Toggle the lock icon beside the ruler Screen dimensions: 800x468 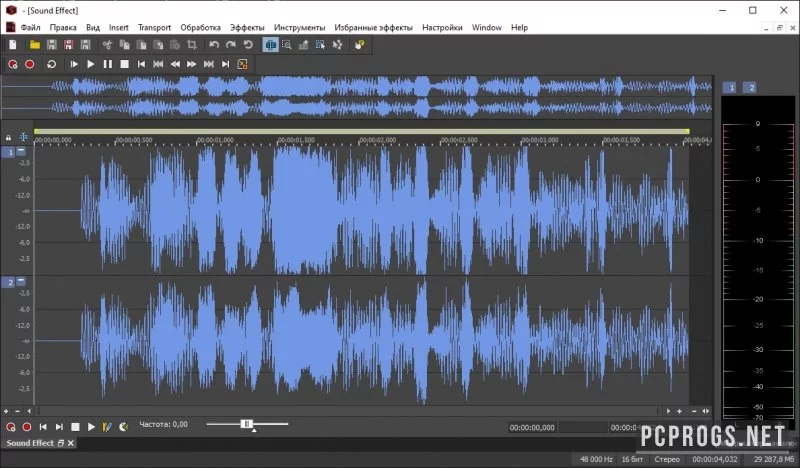point(8,137)
